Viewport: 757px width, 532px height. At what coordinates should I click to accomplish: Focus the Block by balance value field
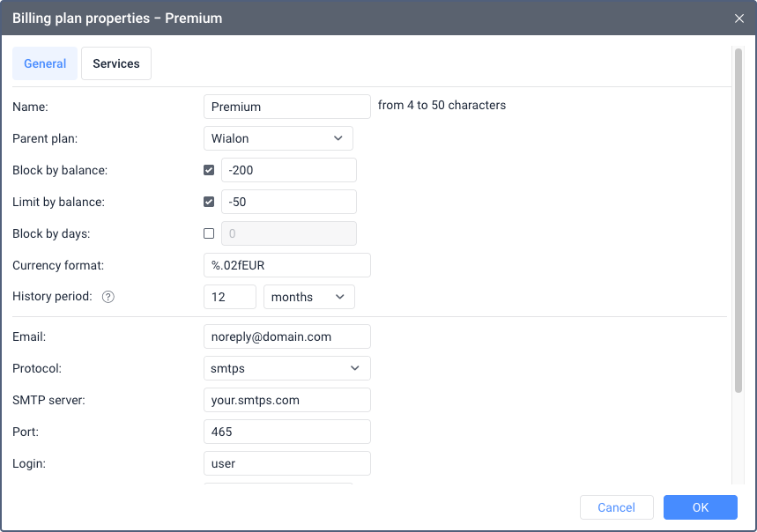(288, 170)
